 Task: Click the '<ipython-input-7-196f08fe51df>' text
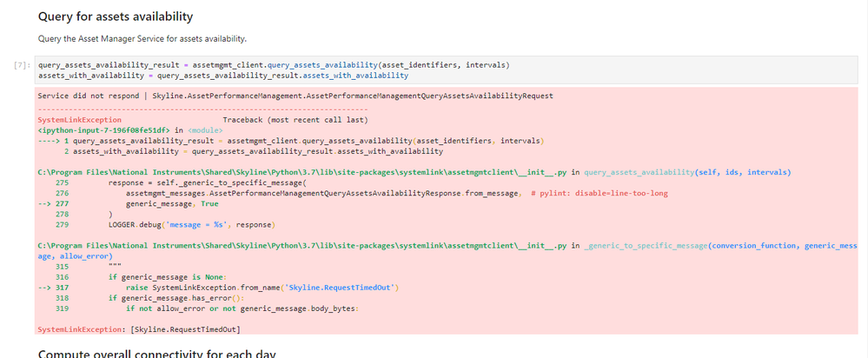click(105, 130)
